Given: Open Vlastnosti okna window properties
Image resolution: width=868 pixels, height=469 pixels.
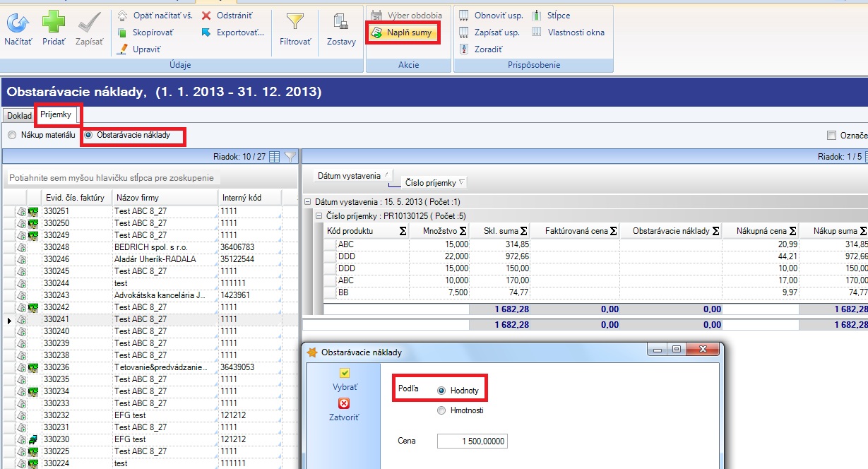Looking at the screenshot, I should (x=569, y=32).
